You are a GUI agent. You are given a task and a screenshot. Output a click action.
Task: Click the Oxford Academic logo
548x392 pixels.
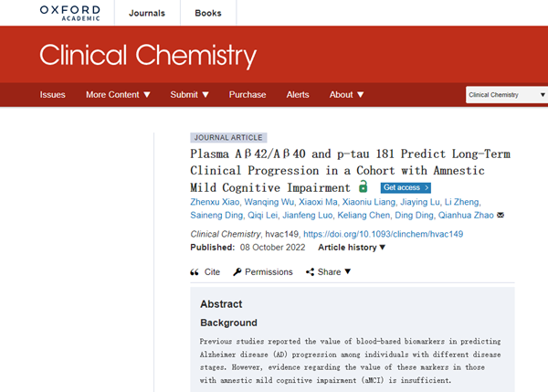pos(70,13)
